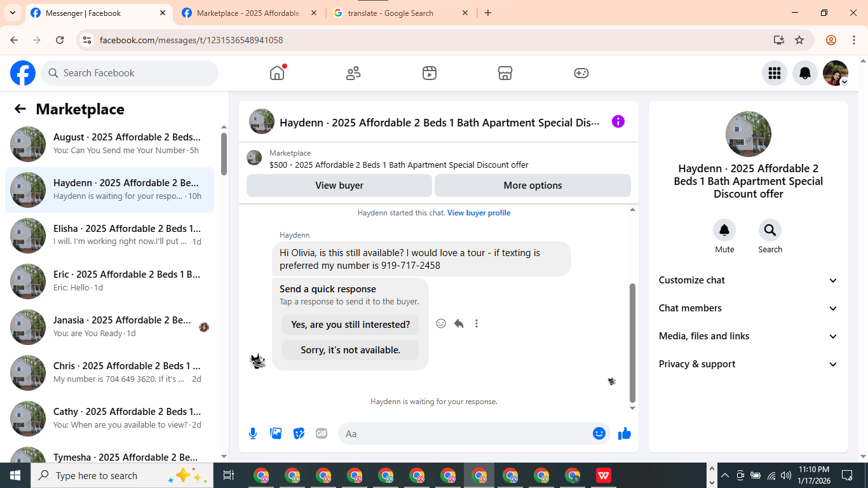Viewport: 868px width, 488px height.
Task: Open Facebook home via logo
Action: (23, 73)
